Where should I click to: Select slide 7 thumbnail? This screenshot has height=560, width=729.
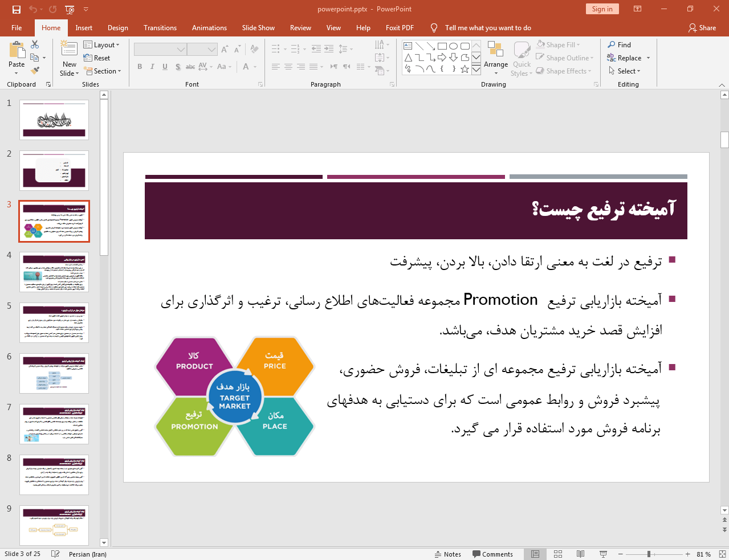click(54, 424)
